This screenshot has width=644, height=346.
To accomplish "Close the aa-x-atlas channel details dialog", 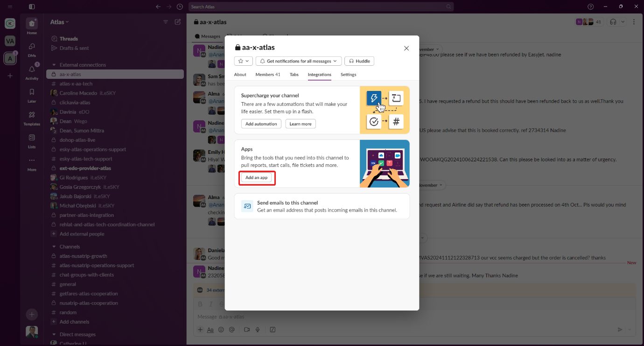I will point(406,48).
